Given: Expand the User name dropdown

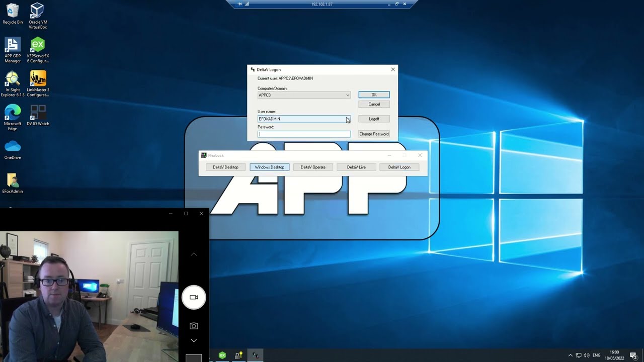Looking at the screenshot, I should 347,119.
